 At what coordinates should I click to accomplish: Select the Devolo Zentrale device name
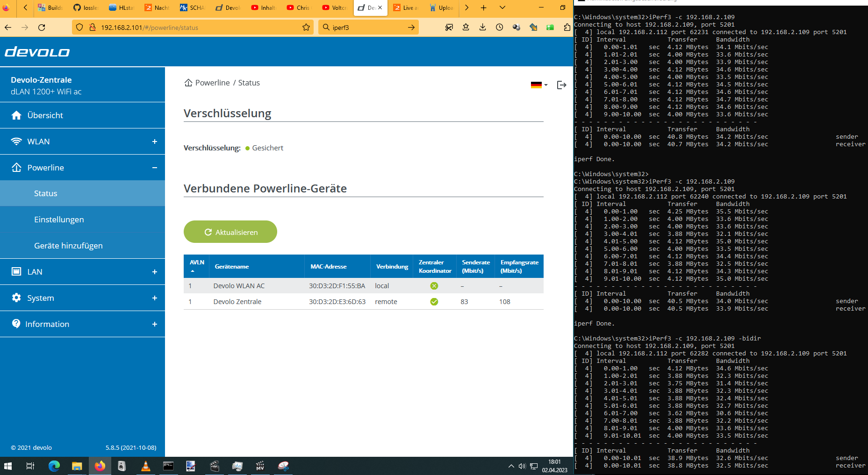click(x=237, y=302)
